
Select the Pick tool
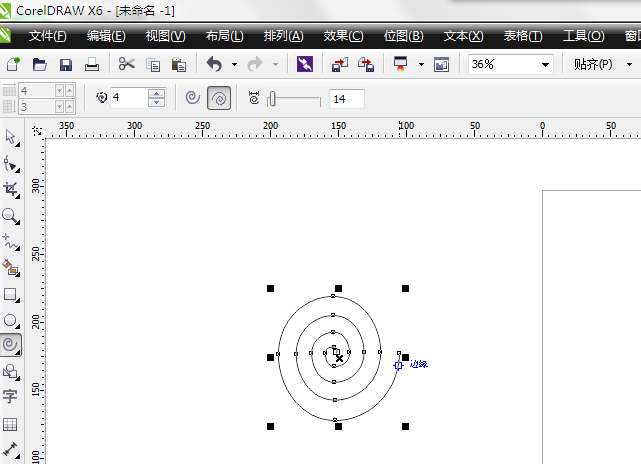[x=11, y=138]
